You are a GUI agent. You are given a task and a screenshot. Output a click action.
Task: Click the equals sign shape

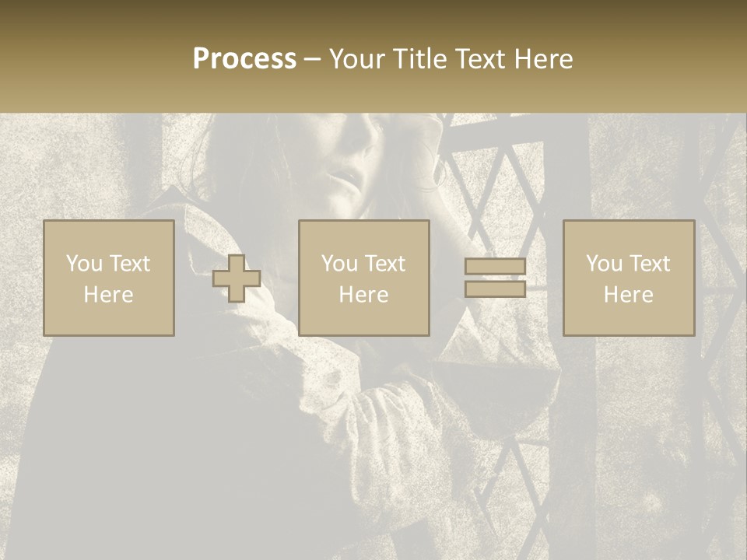tap(495, 278)
